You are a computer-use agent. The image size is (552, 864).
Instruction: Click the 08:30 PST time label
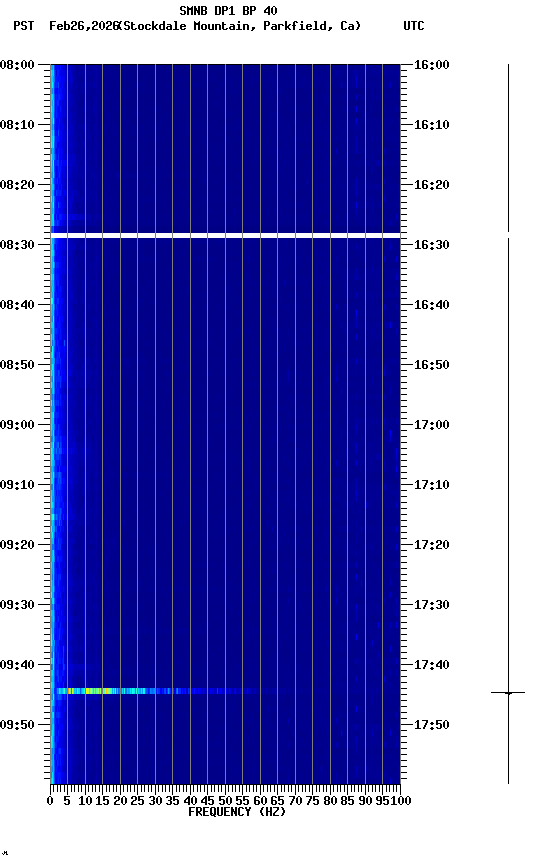17,245
